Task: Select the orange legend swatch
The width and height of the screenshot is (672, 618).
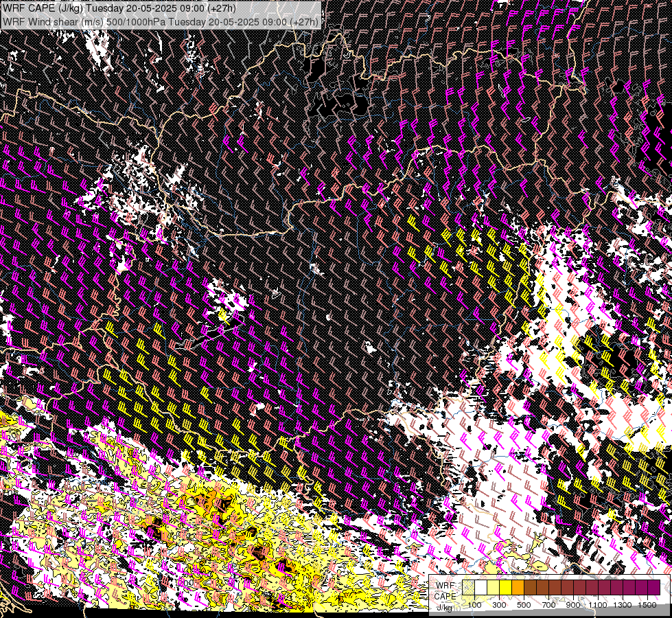Action: tap(518, 588)
